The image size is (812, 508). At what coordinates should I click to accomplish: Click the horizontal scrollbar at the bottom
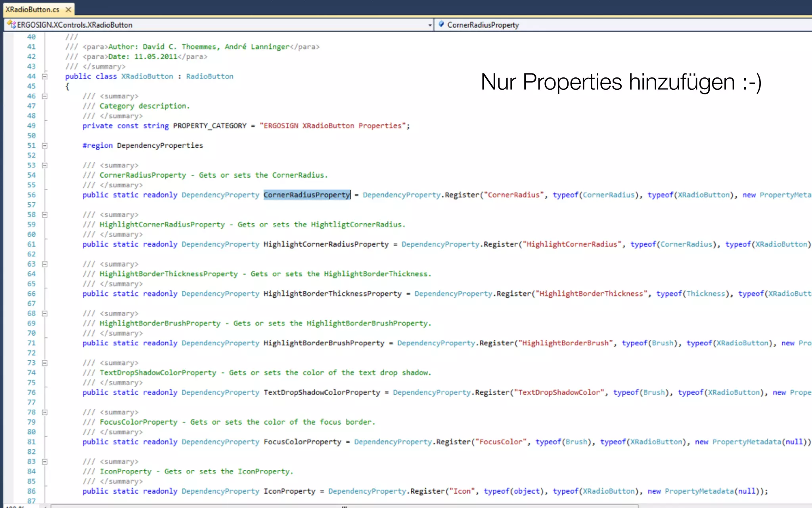pyautogui.click(x=344, y=506)
